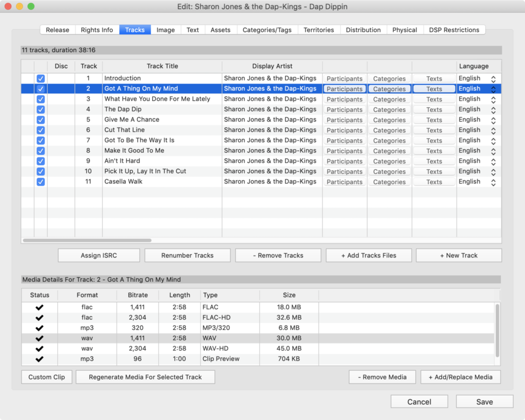Select the Clip Preview media row
Screen dimensions: 525x420
pyautogui.click(x=258, y=358)
